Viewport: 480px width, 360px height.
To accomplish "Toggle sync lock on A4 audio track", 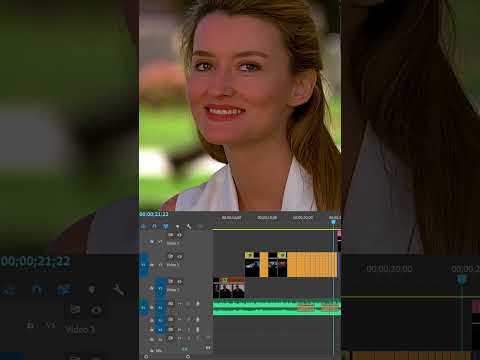I will click(171, 338).
